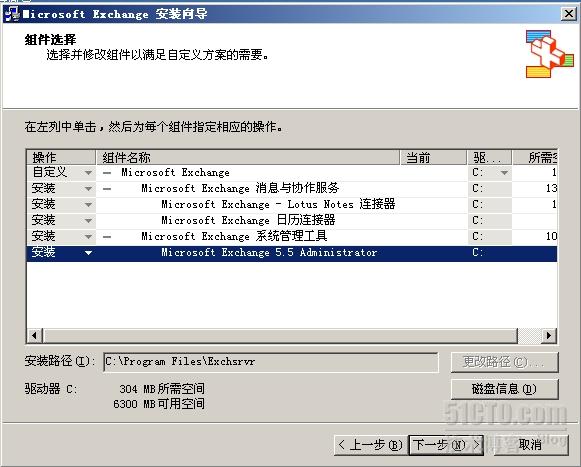Open action dropdown for 消息与协作服务 row
This screenshot has height=467, width=581.
click(x=88, y=189)
